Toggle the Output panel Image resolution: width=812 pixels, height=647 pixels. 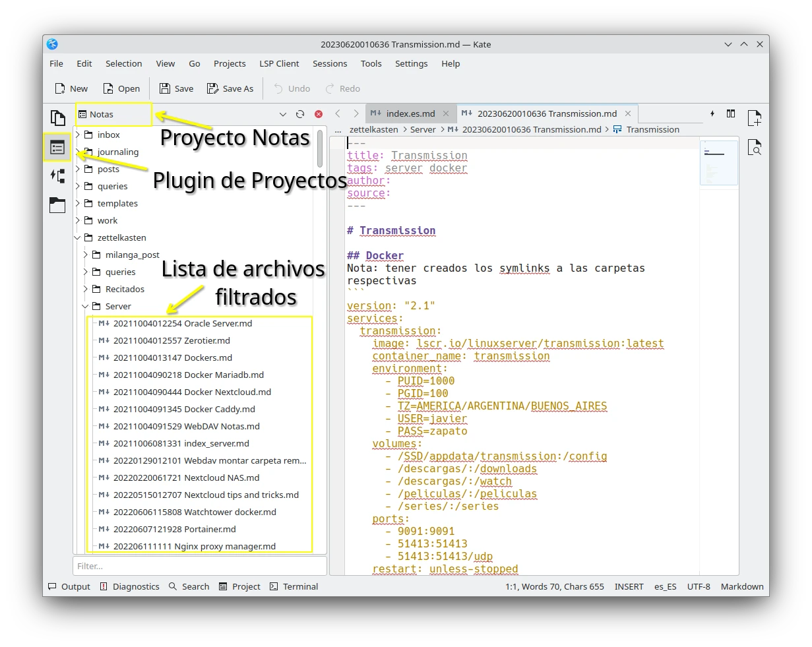(69, 586)
